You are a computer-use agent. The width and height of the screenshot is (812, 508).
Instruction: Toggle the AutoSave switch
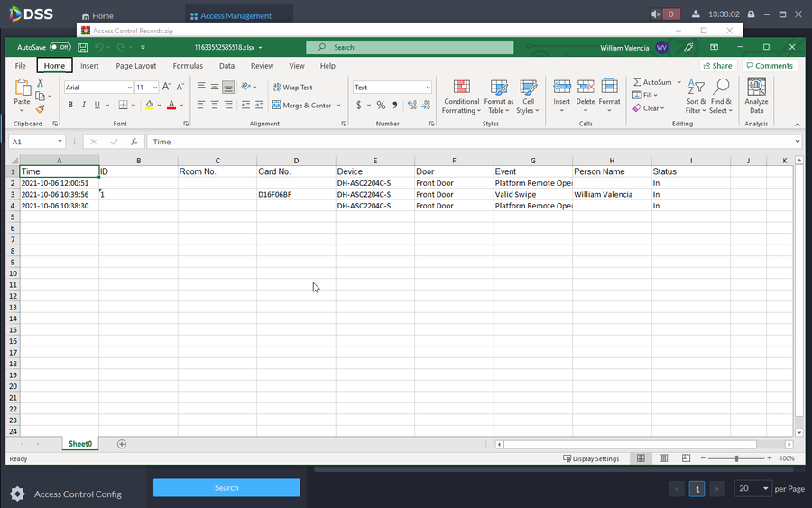(x=60, y=47)
